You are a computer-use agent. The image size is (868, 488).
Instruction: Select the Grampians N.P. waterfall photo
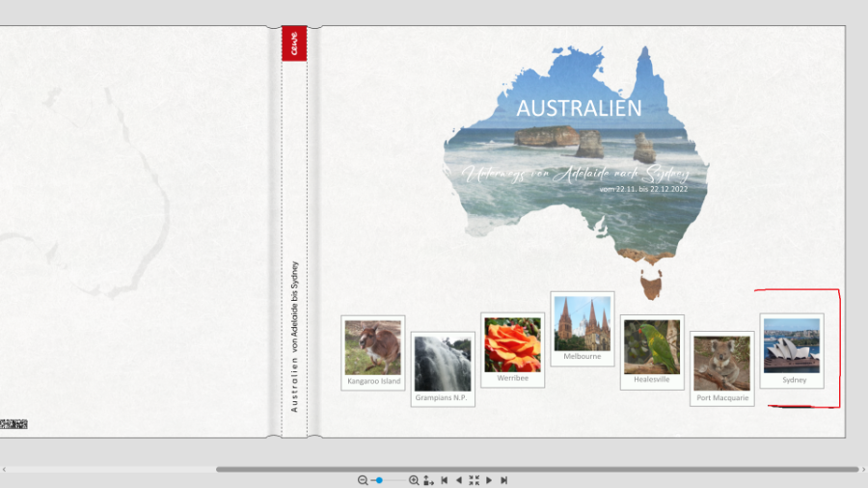tap(443, 364)
